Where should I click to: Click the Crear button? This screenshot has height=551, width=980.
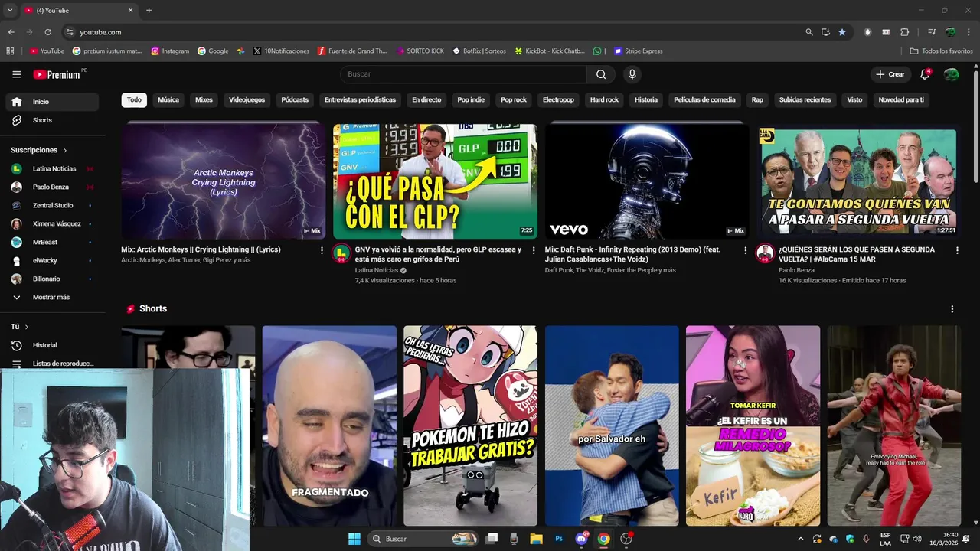[x=890, y=74]
